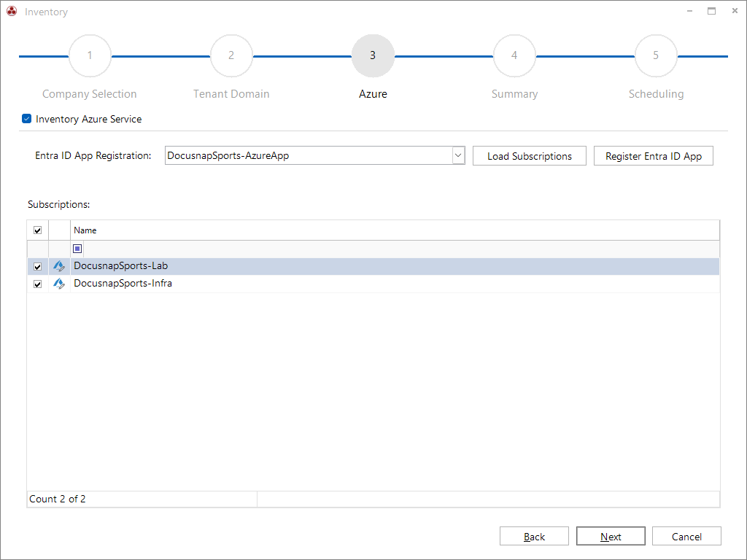The width and height of the screenshot is (747, 560).
Task: Click the Docusnap app icon in title bar
Action: [12, 12]
